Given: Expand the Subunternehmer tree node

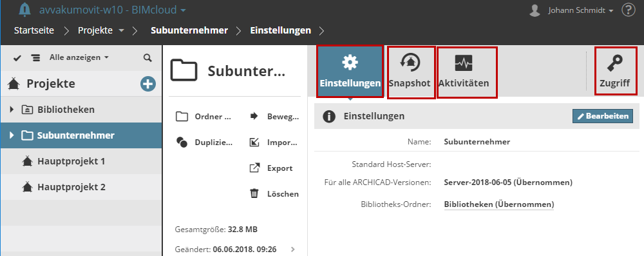Looking at the screenshot, I should (12, 135).
